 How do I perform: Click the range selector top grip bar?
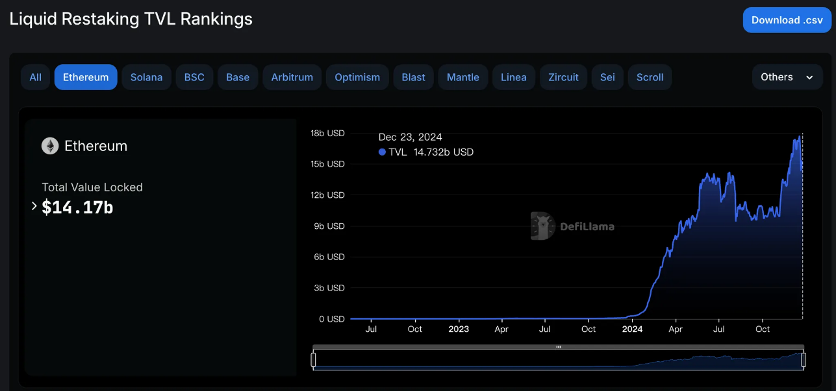pos(558,347)
